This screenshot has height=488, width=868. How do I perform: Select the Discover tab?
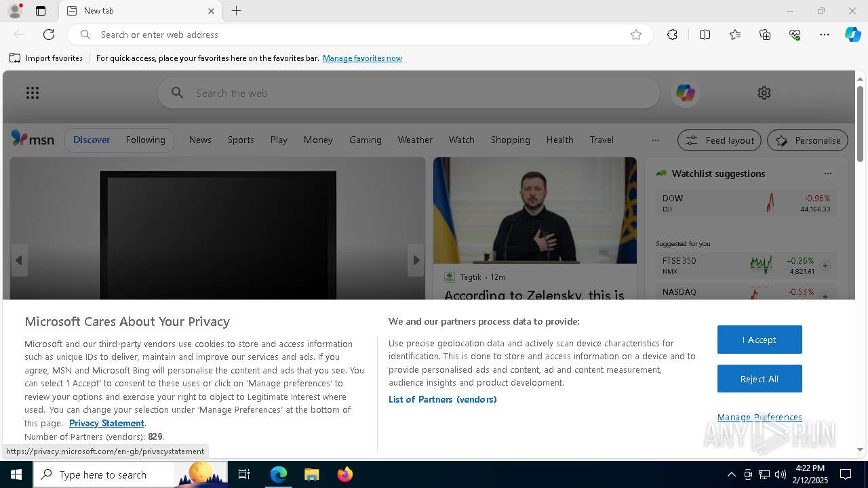[92, 140]
